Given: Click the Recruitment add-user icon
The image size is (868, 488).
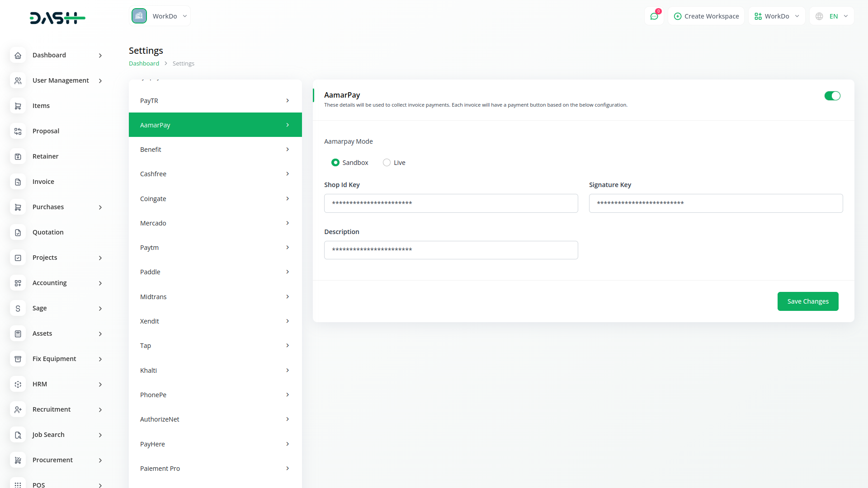Looking at the screenshot, I should (18, 409).
